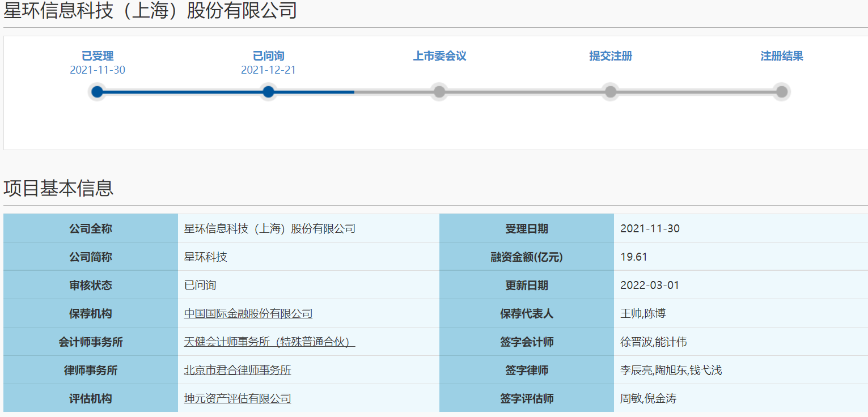
Task: Click the 签字评估师 header cell
Action: (527, 398)
